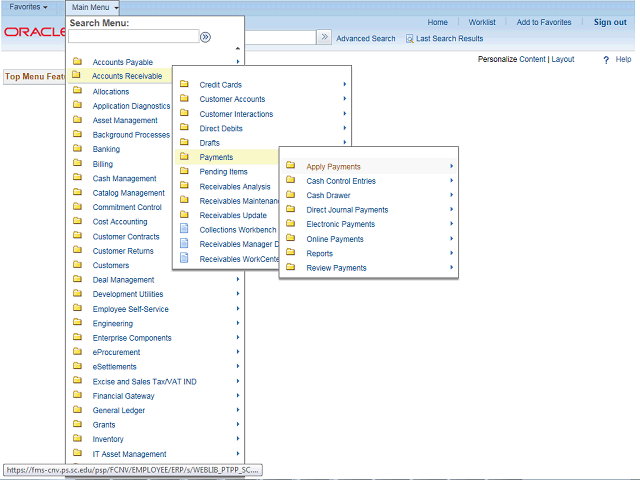
Task: Select Online Payments from the submenu
Action: (x=335, y=239)
